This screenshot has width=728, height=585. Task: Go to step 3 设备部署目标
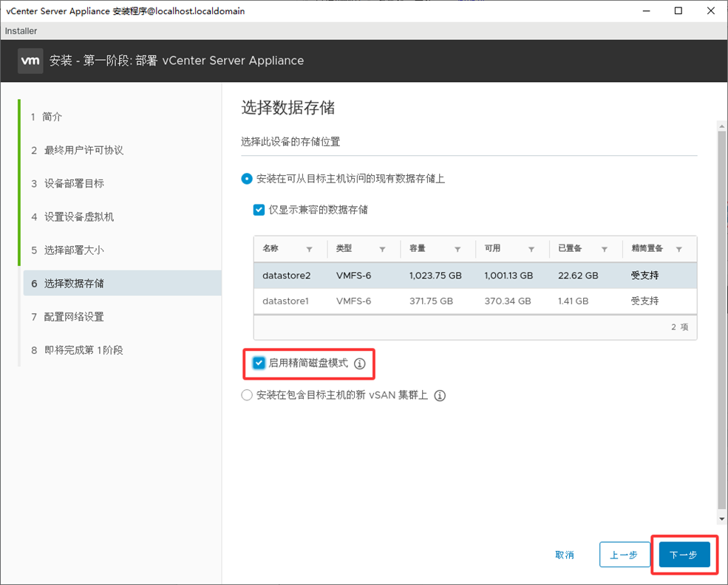tap(74, 184)
